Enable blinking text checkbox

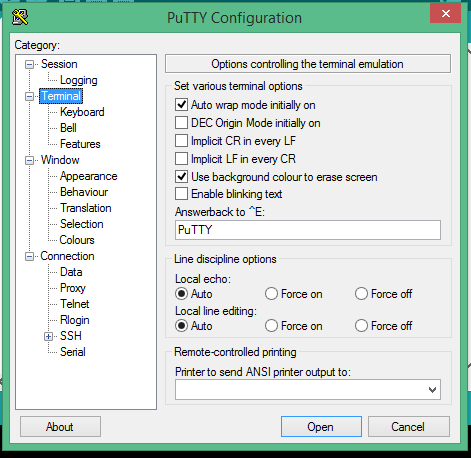(x=181, y=194)
